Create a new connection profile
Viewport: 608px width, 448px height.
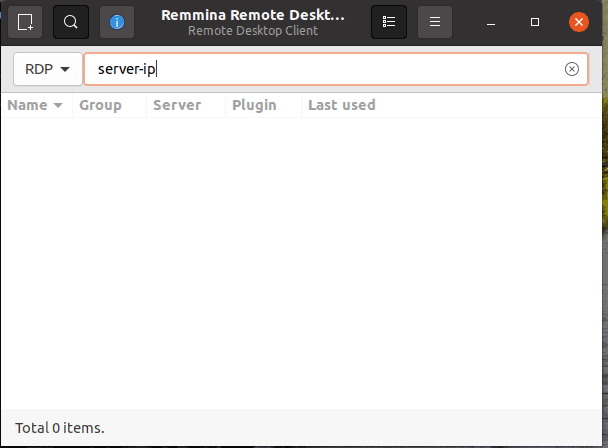[x=25, y=22]
